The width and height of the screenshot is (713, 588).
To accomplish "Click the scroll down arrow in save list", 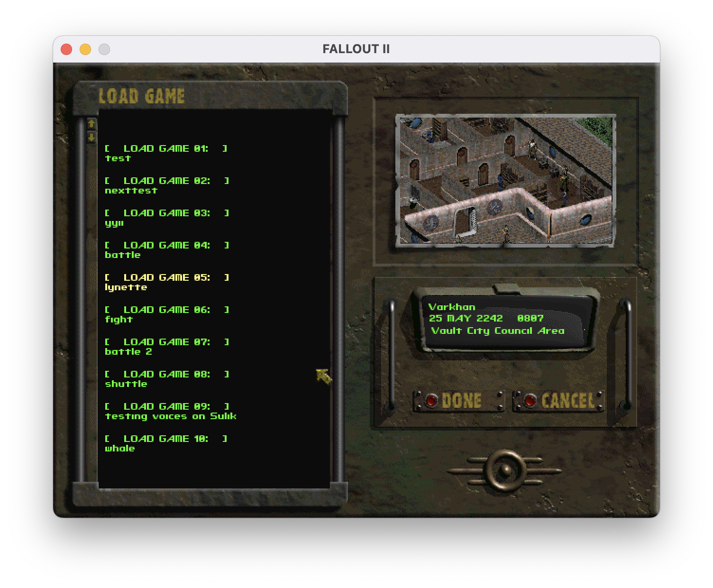I will tap(91, 138).
